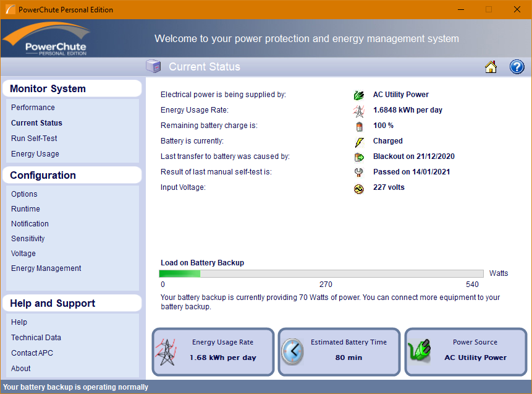This screenshot has width=532, height=394.
Task: Open the Runtime configuration page
Action: pos(25,209)
